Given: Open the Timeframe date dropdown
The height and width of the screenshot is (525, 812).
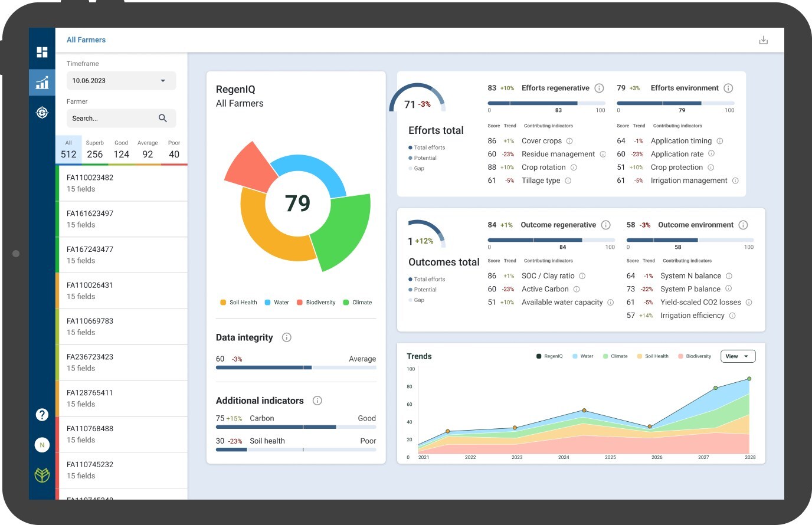Looking at the screenshot, I should tap(121, 81).
